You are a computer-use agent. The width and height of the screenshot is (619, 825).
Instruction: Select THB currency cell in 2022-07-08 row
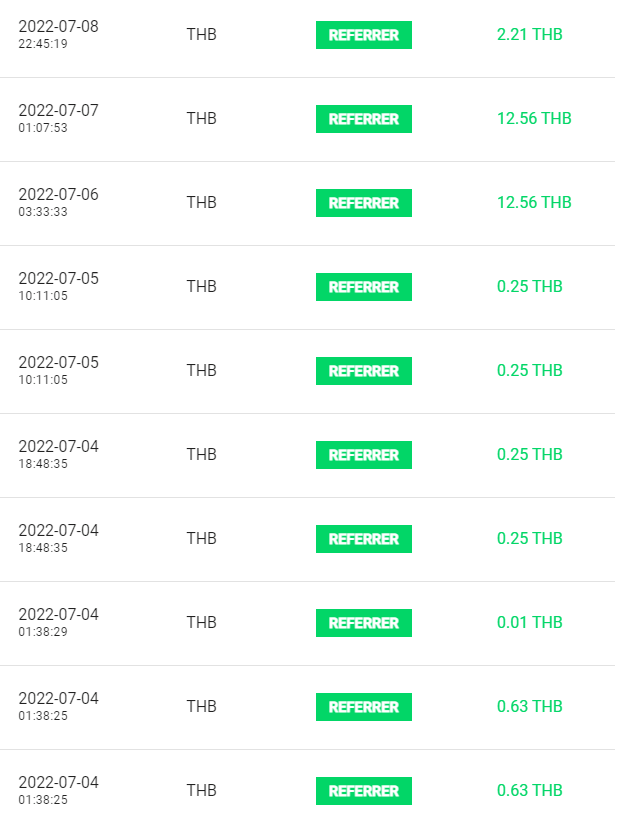pos(202,34)
